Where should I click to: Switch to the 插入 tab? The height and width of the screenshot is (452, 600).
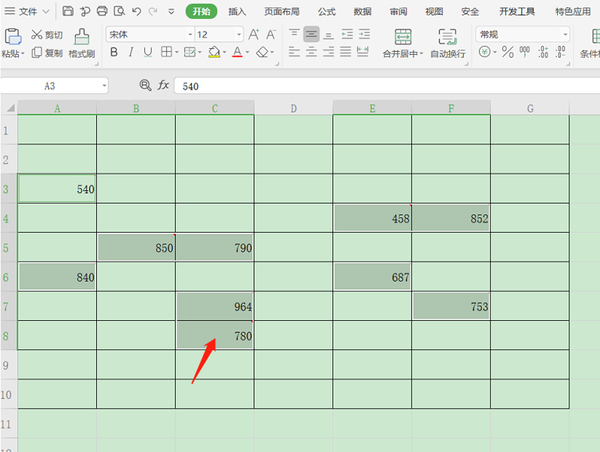tap(237, 11)
